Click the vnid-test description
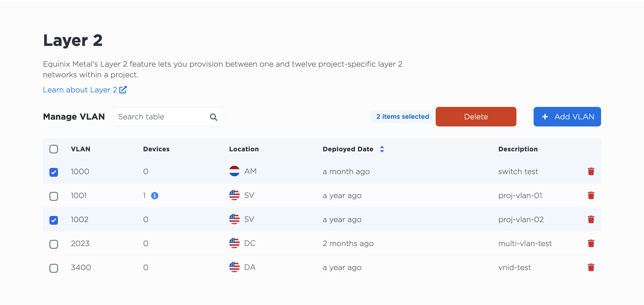The height and width of the screenshot is (305, 644). coord(515,267)
